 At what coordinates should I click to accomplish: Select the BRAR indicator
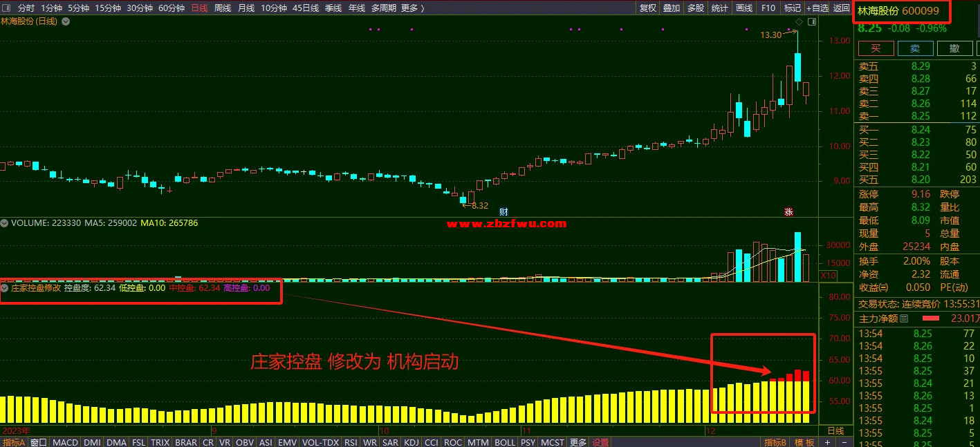[186, 442]
